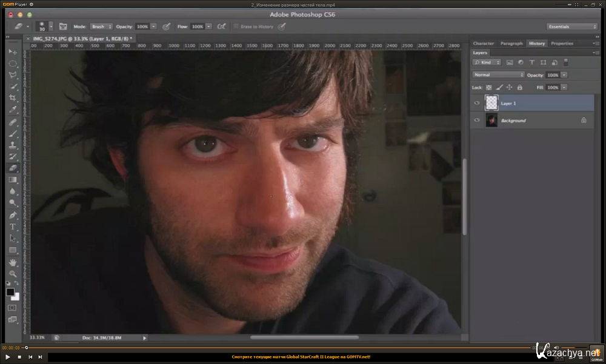Choose the Hand tool

(12, 262)
